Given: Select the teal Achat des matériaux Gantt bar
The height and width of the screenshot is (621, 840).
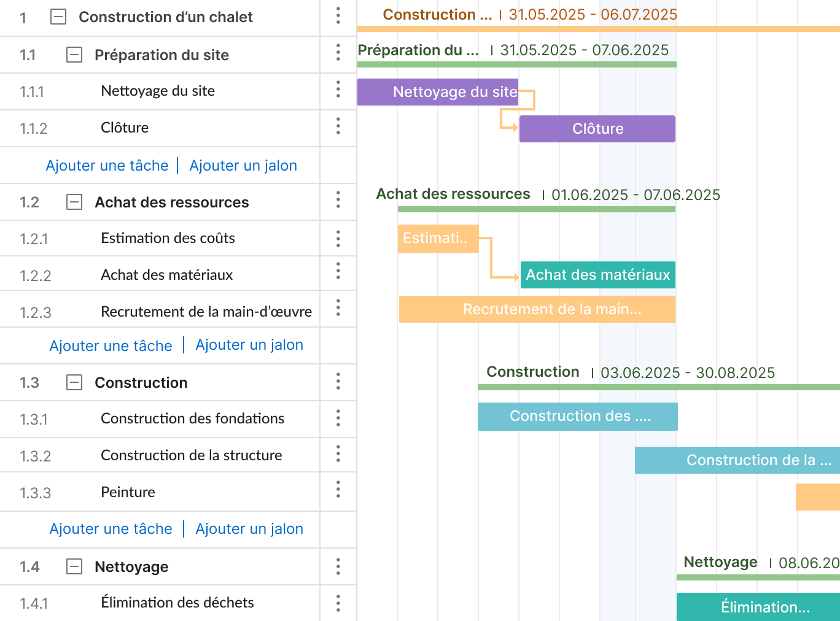Looking at the screenshot, I should (x=598, y=275).
